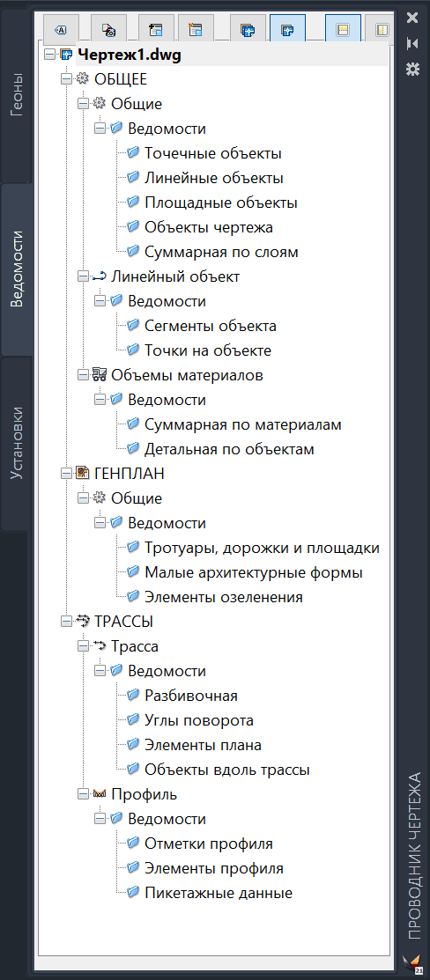
Task: Click the table with plus sign toolbar icon
Action: pos(155,29)
